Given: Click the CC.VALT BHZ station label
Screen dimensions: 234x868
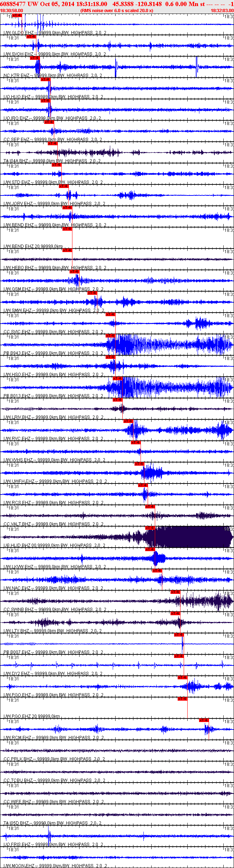Looking at the screenshot, I should coord(17,524).
